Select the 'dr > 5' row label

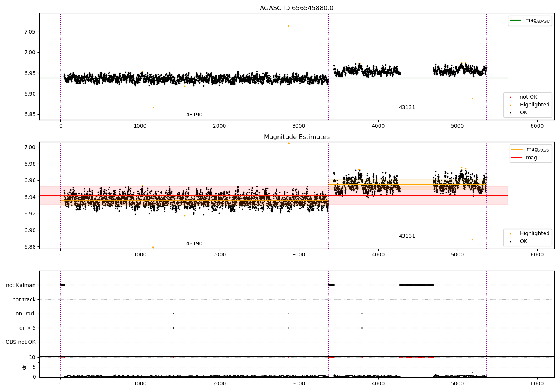[x=28, y=328]
